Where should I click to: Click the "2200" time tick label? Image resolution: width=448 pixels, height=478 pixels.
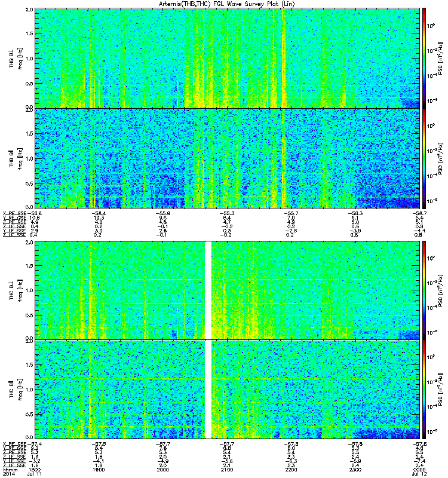pos(291,470)
